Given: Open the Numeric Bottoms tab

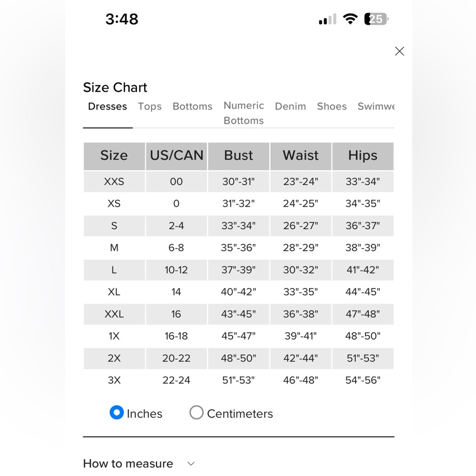Looking at the screenshot, I should (x=244, y=113).
